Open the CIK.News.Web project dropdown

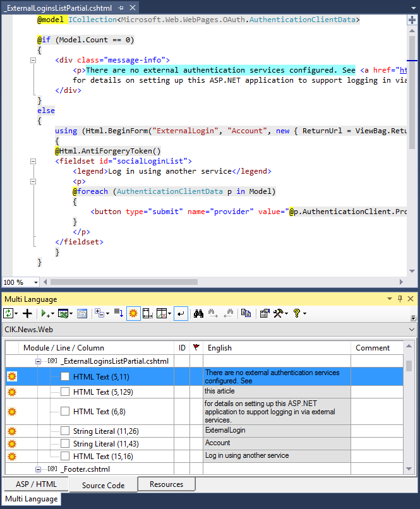click(412, 330)
